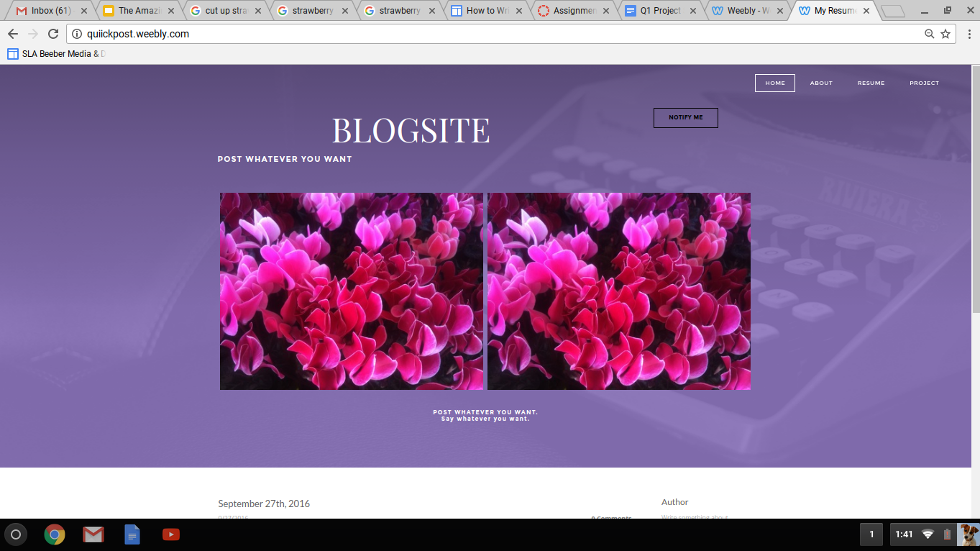980x551 pixels.
Task: Go to the Resume page
Action: click(871, 83)
